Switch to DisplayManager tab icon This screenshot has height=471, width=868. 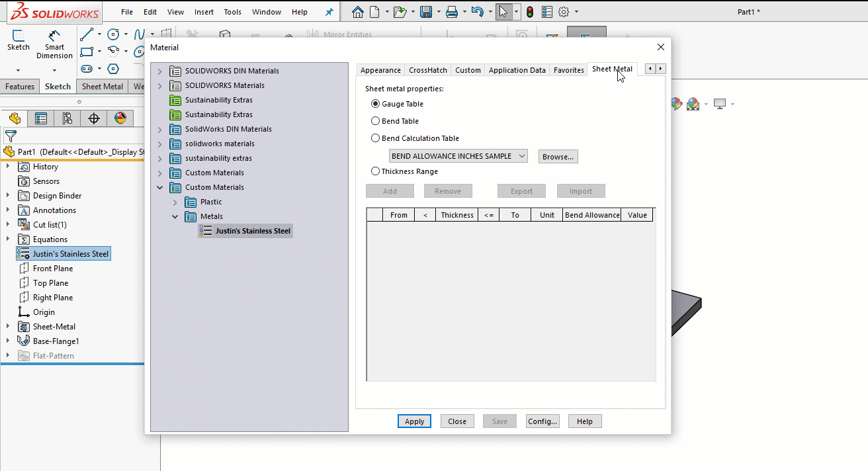tap(120, 118)
